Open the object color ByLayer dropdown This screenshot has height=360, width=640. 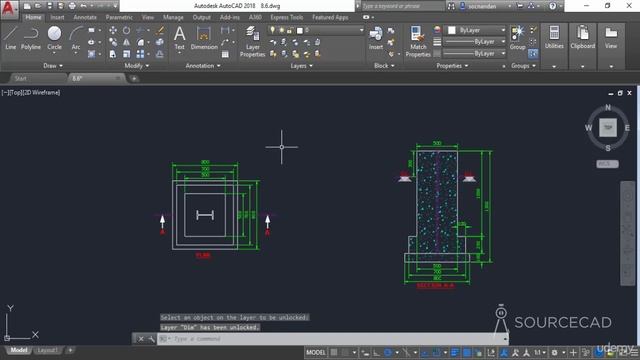click(x=476, y=30)
